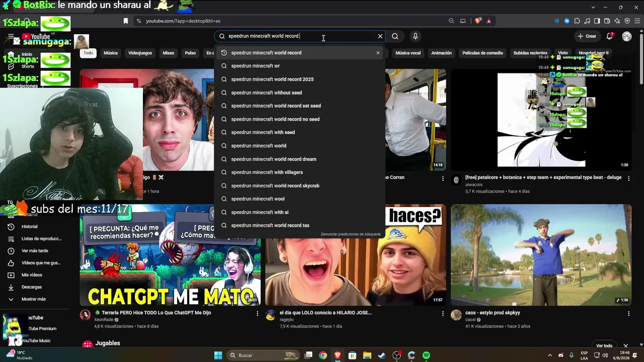
Task: Choose suggestion 'speedrun minecraft wool'
Action: [300, 199]
